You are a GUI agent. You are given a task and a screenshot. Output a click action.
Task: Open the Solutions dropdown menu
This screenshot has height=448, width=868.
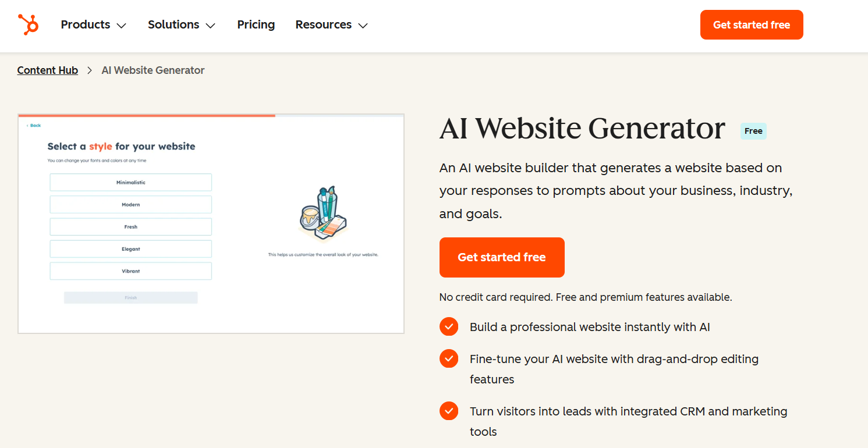click(x=181, y=24)
